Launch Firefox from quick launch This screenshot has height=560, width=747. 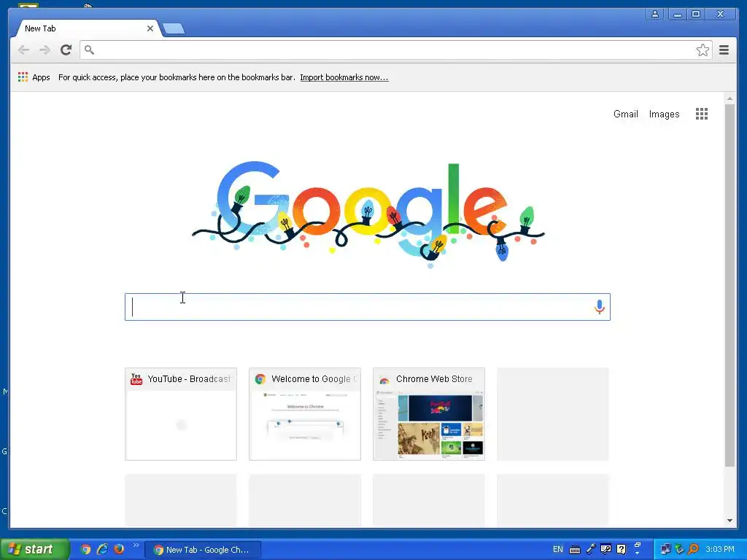tap(119, 548)
